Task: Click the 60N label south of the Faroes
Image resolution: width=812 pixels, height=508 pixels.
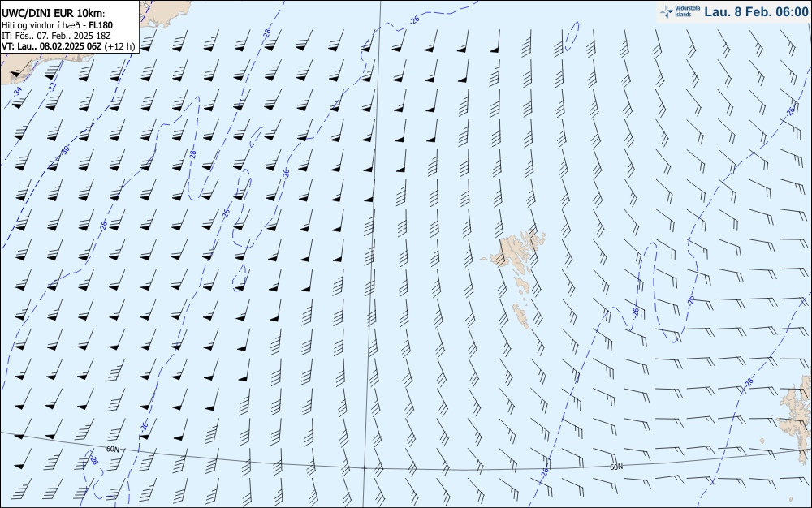Action: [x=616, y=467]
